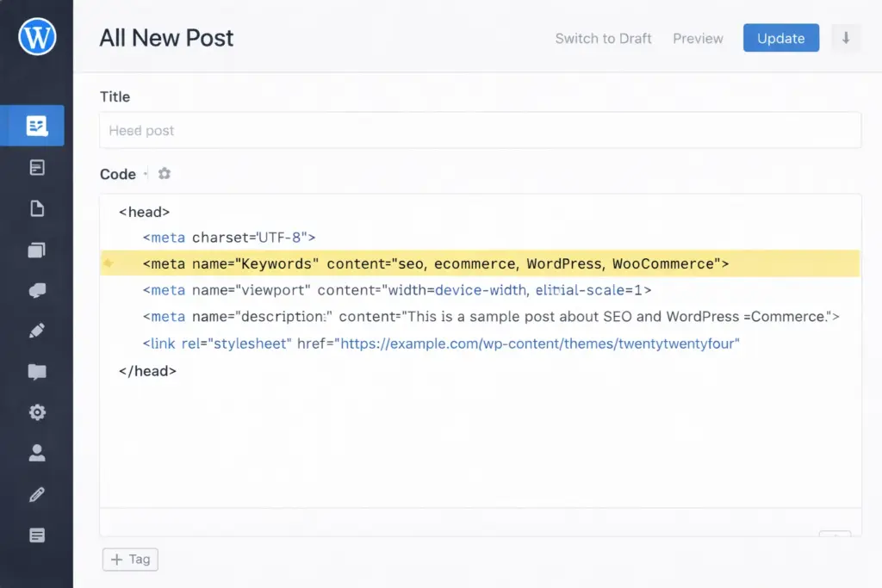Toggle the download arrow next to Update
Viewport: 882px width, 588px height.
pyautogui.click(x=846, y=38)
